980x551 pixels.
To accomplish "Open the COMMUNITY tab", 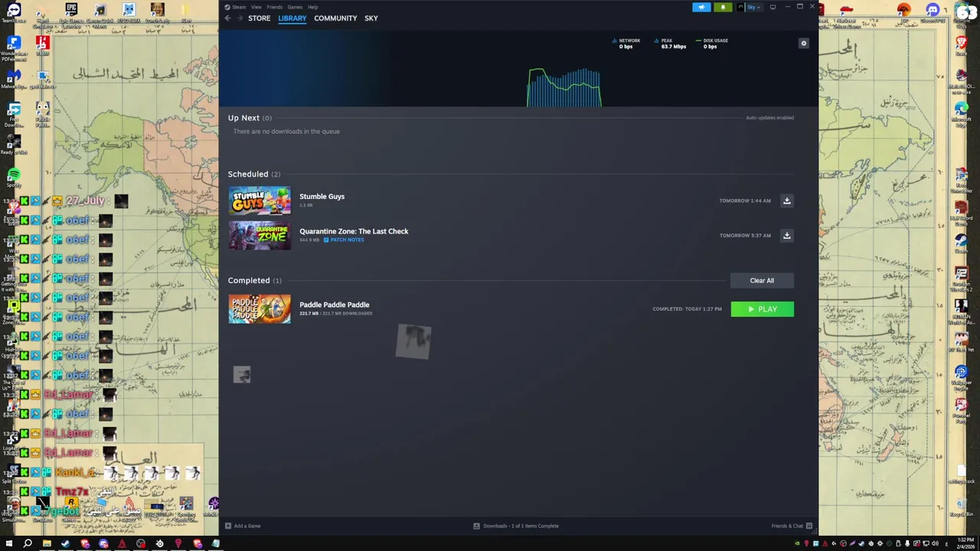I will click(335, 18).
